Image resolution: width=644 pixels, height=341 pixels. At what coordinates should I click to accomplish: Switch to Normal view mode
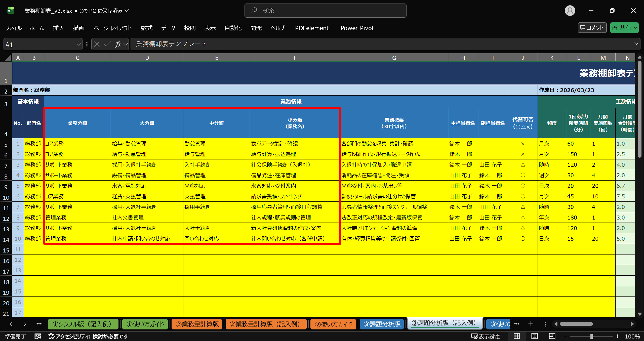pos(517,336)
